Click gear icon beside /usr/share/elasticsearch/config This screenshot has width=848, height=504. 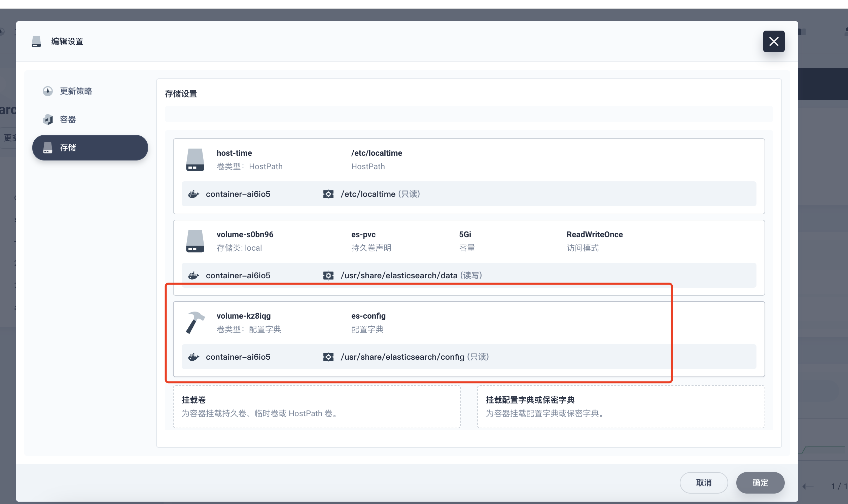(x=328, y=357)
